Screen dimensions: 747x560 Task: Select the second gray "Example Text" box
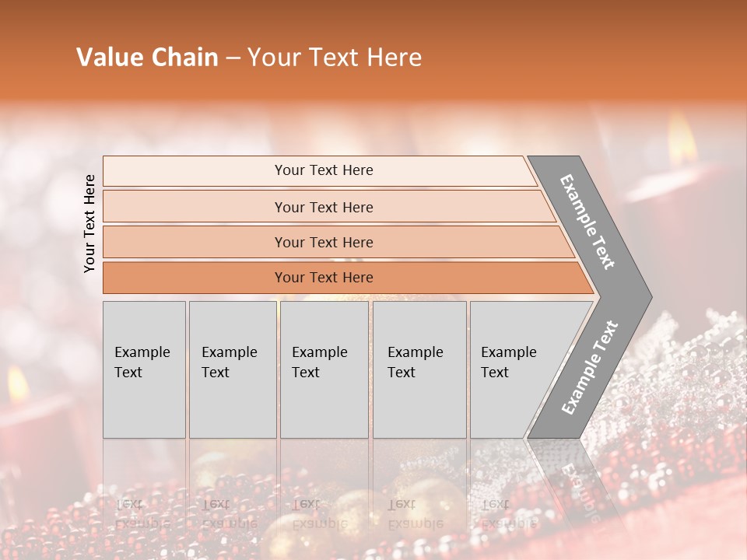point(232,369)
